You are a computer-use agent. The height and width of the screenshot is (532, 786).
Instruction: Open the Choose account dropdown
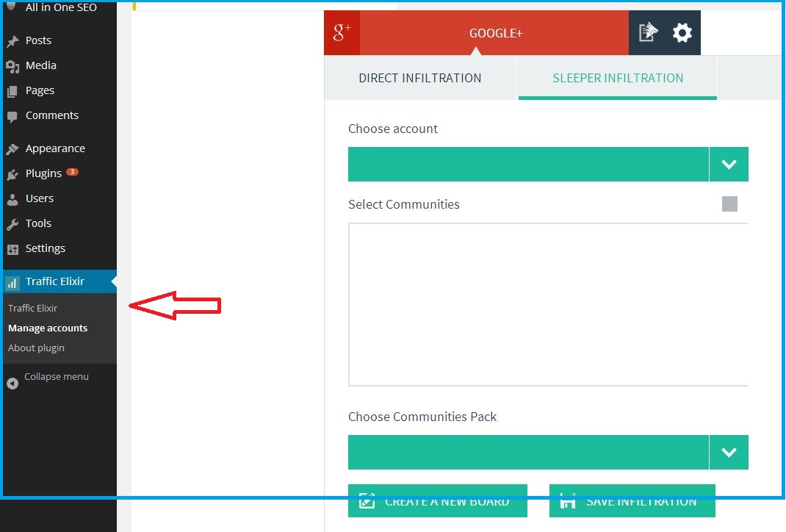point(548,164)
